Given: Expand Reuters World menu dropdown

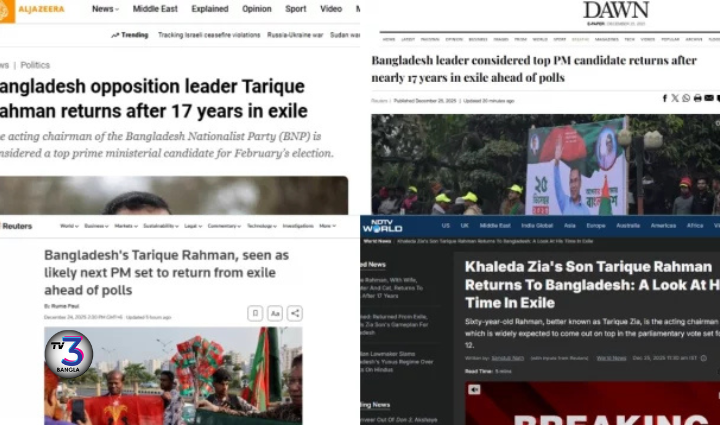Looking at the screenshot, I should pyautogui.click(x=69, y=226).
